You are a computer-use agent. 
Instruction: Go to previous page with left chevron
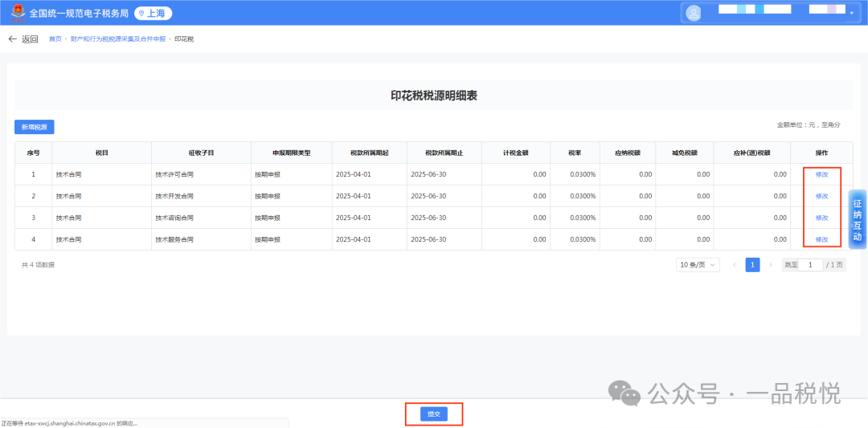coord(734,265)
